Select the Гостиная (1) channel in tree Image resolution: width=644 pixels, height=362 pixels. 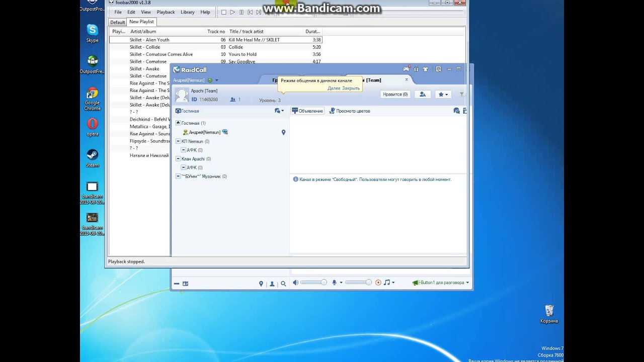pos(193,123)
